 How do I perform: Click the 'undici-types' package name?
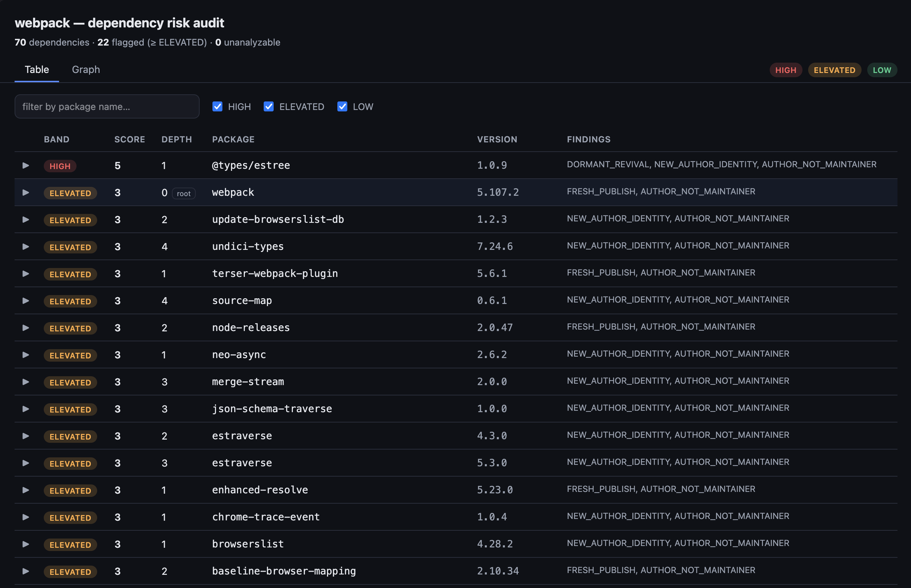[x=248, y=247]
